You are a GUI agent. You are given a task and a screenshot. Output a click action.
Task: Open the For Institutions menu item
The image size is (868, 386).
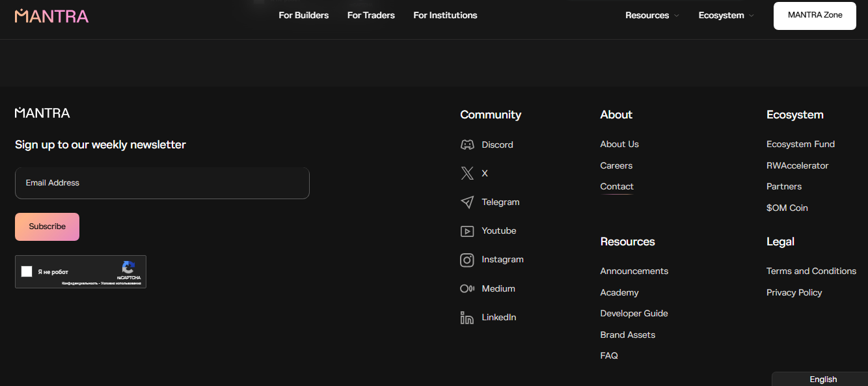tap(445, 15)
